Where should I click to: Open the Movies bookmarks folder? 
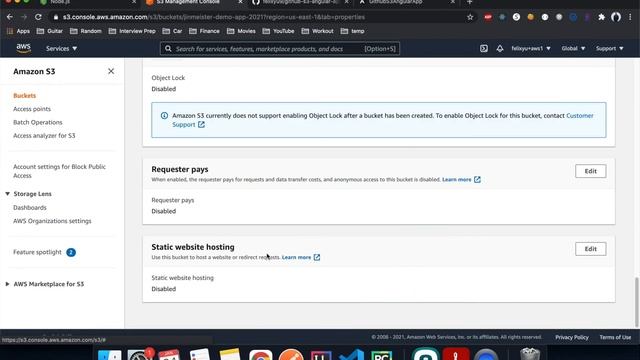[241, 31]
